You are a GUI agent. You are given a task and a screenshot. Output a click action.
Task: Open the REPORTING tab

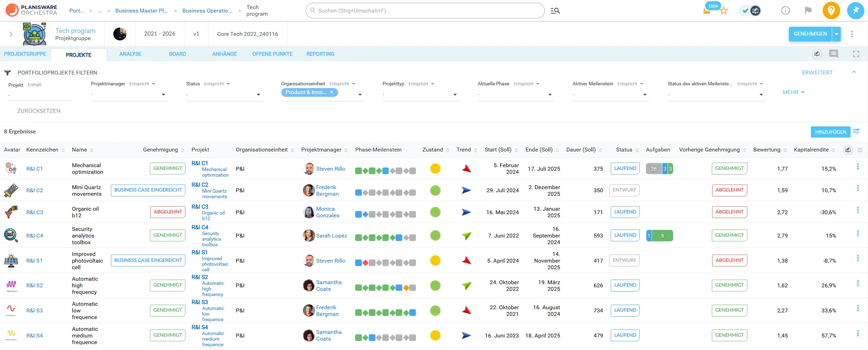[x=320, y=54]
